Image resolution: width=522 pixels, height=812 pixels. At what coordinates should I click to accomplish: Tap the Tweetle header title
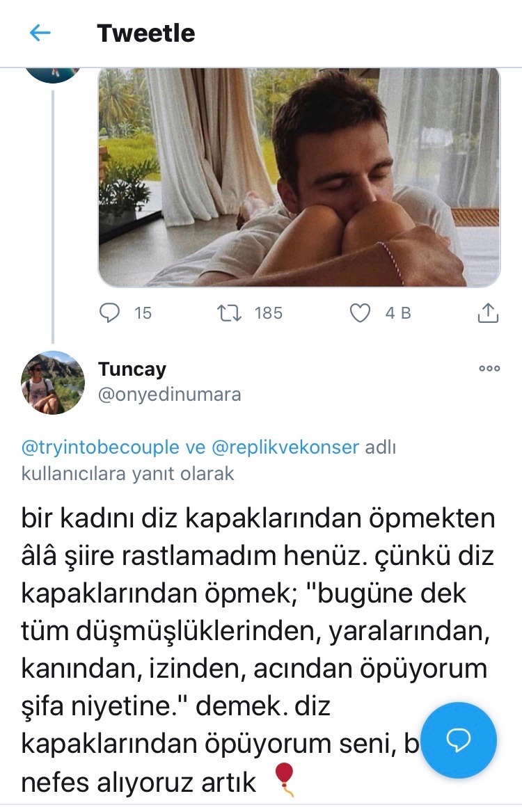coord(145,33)
